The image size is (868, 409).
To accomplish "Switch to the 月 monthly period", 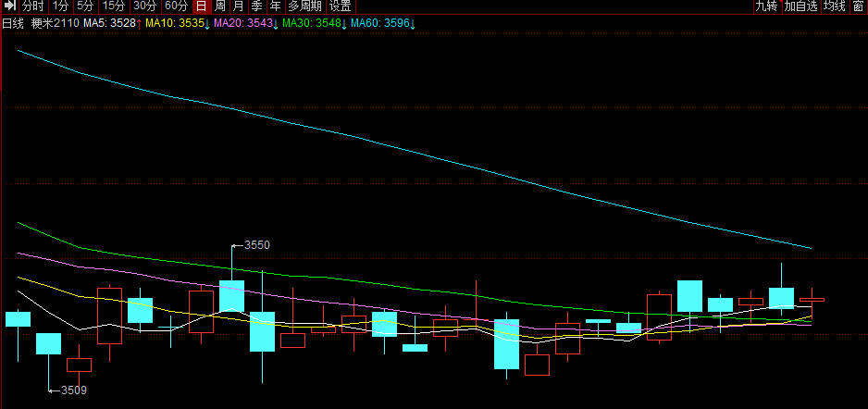I will (238, 6).
